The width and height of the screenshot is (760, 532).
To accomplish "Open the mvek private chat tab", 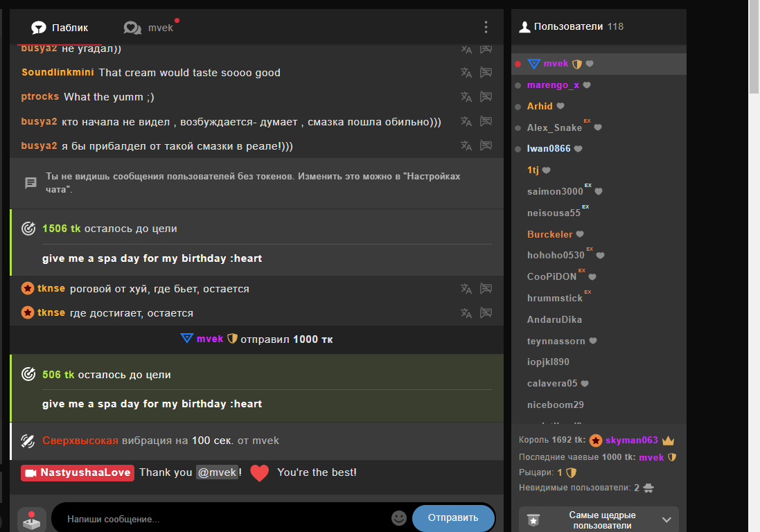I will click(x=150, y=28).
